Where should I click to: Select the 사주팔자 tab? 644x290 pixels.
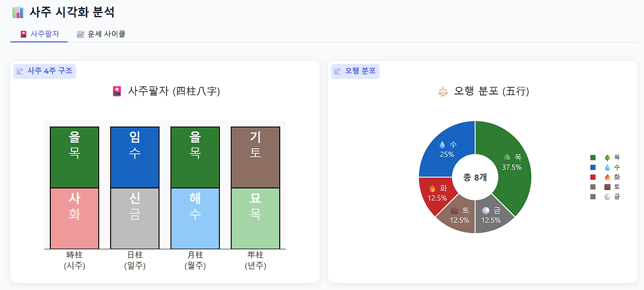coord(39,34)
